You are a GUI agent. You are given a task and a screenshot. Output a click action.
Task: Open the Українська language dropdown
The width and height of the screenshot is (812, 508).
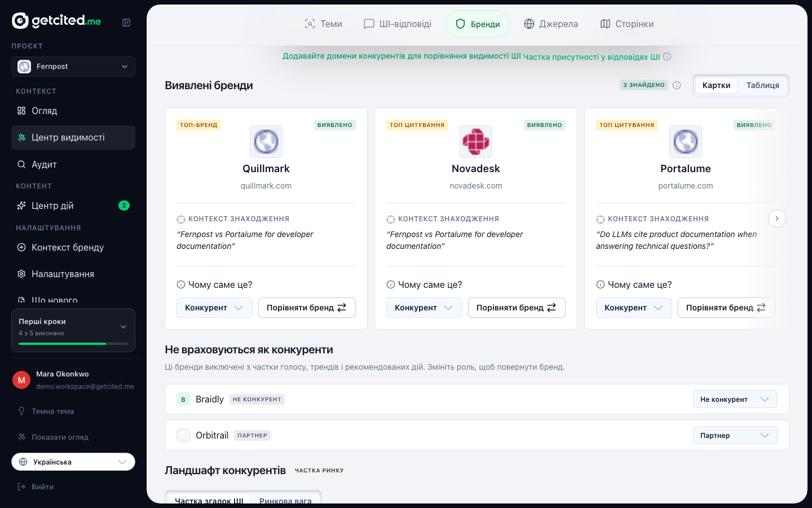(x=73, y=462)
